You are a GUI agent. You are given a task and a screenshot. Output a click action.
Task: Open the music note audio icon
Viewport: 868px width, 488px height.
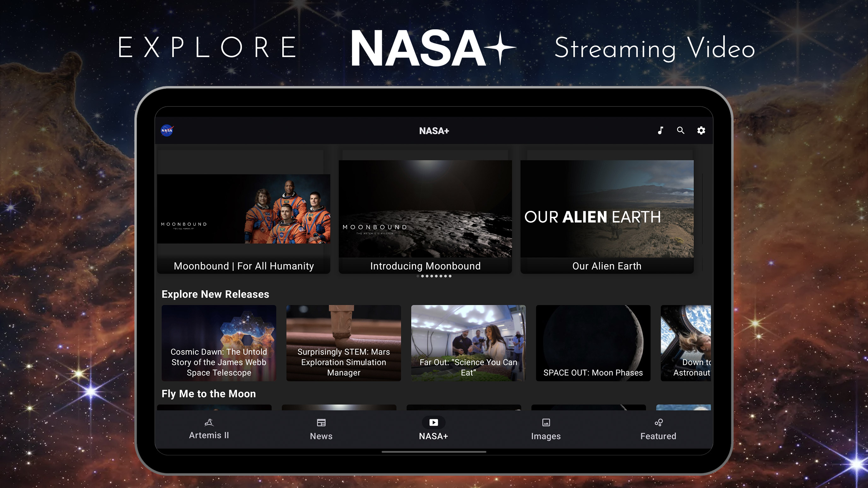click(660, 131)
